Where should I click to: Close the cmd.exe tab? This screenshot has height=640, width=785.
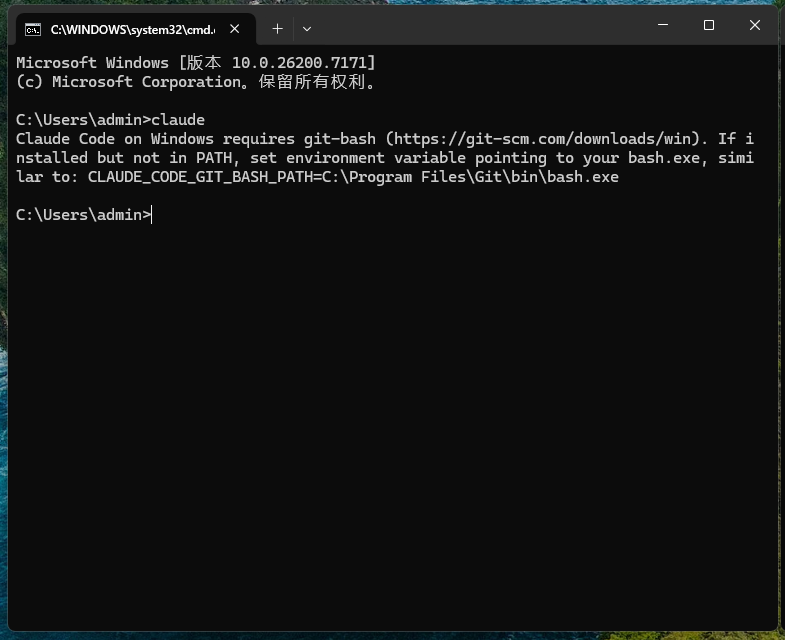(x=238, y=29)
